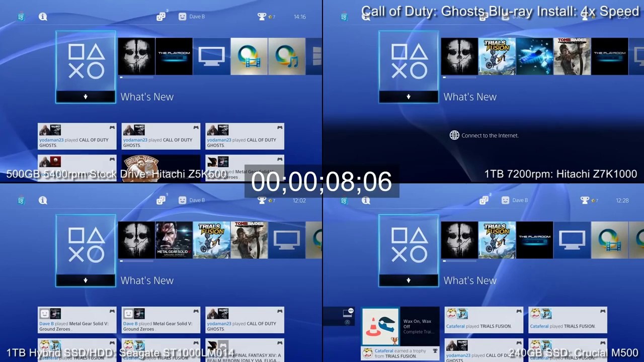
Task: Launch The Playroom tile on Z5K500 screen
Action: click(174, 56)
